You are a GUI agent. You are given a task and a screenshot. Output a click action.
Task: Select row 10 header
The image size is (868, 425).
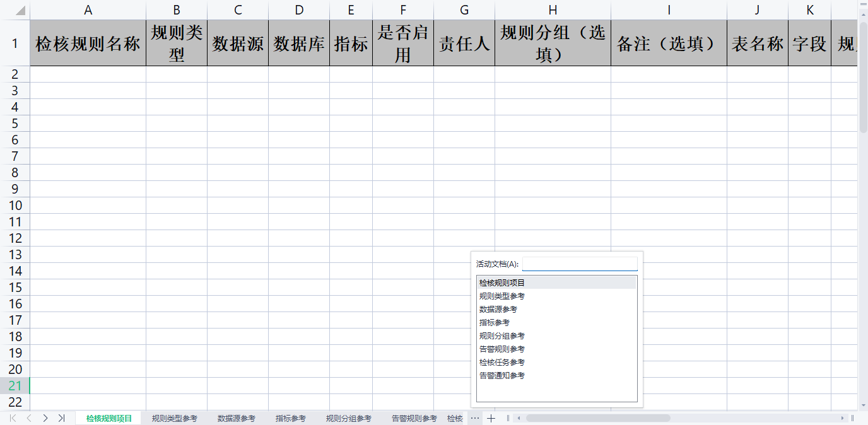pos(15,206)
